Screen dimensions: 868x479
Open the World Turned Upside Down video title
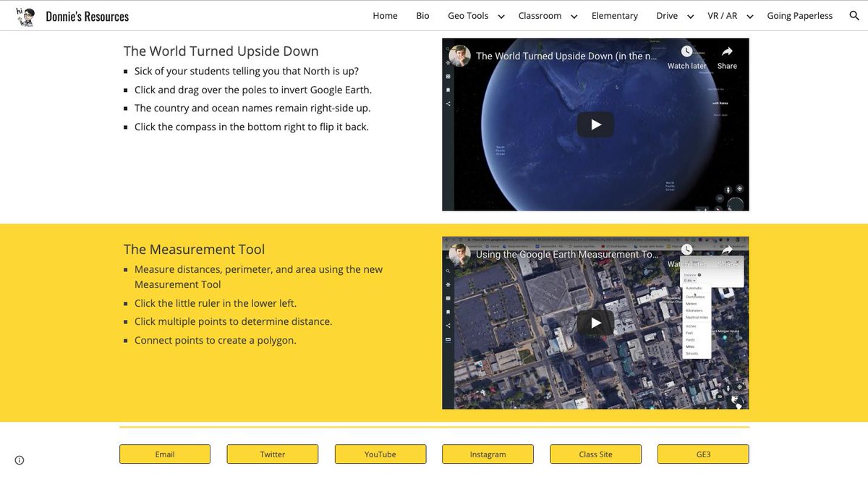567,56
